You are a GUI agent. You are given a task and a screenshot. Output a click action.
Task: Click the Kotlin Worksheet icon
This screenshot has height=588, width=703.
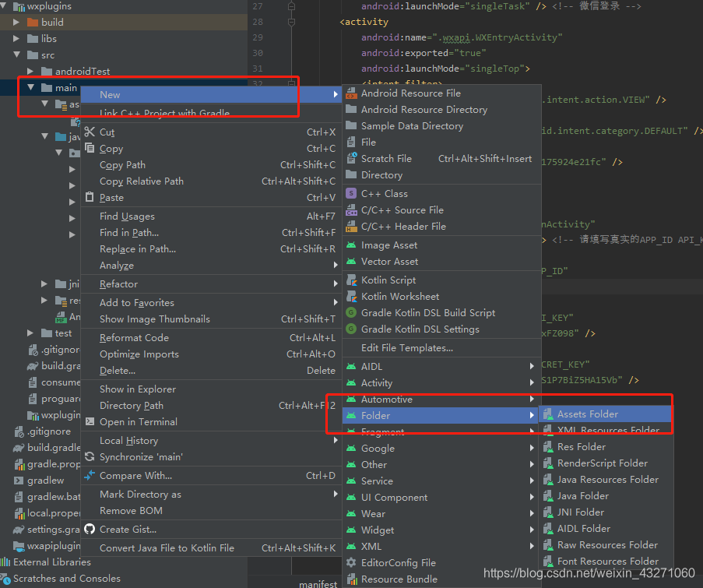point(352,297)
